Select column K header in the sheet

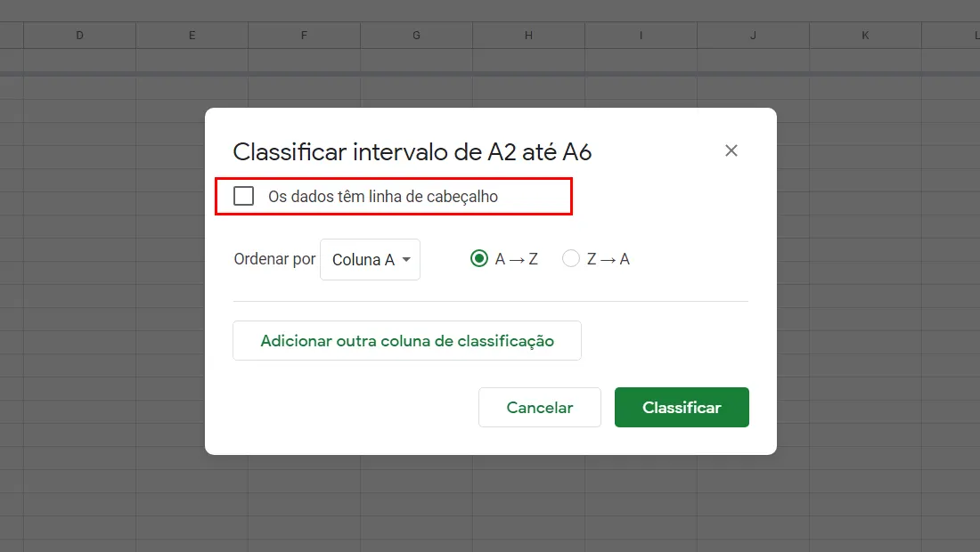click(x=866, y=36)
